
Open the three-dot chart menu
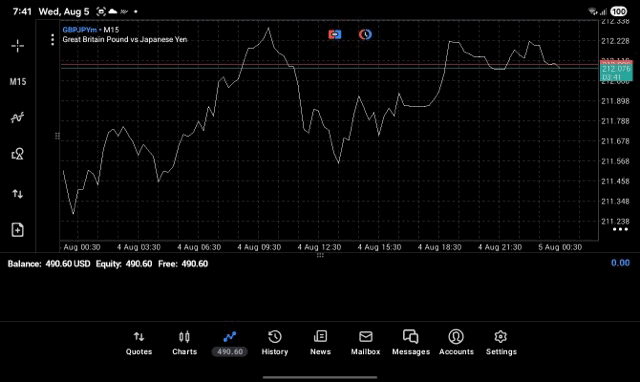click(52, 40)
